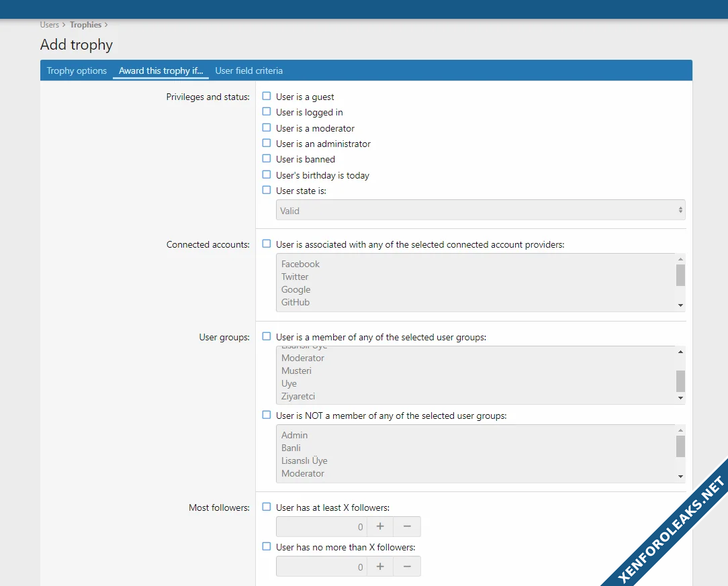This screenshot has height=586, width=728.
Task: Tick the 'User is banned' checkbox
Action: [267, 159]
